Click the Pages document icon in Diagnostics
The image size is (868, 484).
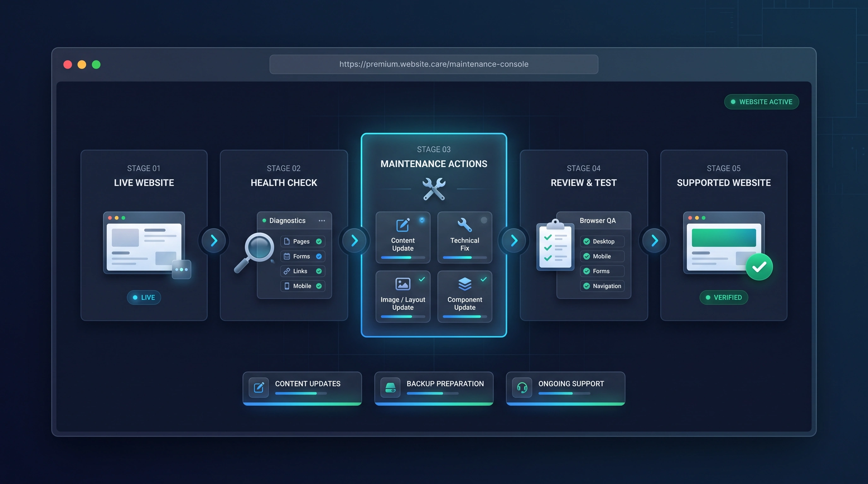coord(287,241)
